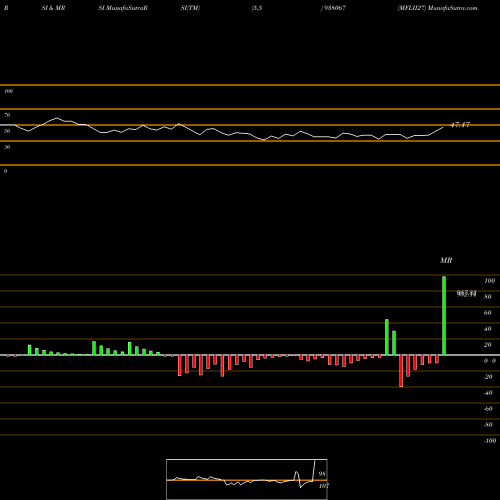Click the RSI value label 47.47

[460, 125]
